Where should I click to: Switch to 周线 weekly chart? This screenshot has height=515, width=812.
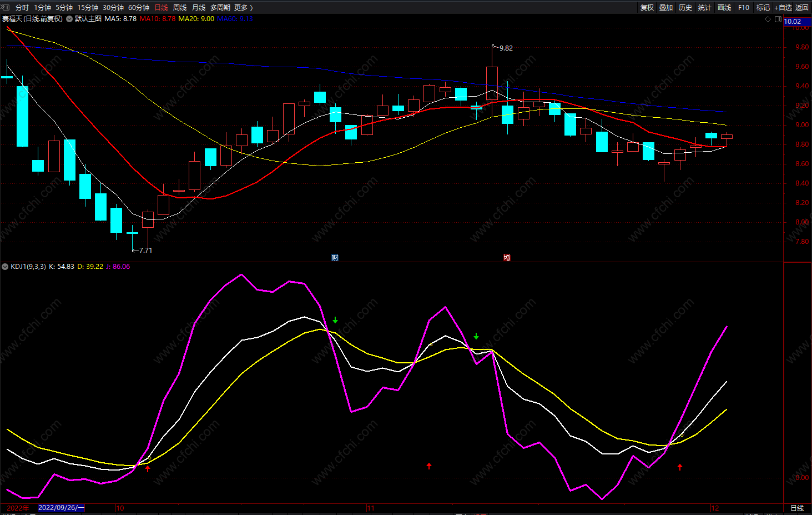pos(180,7)
